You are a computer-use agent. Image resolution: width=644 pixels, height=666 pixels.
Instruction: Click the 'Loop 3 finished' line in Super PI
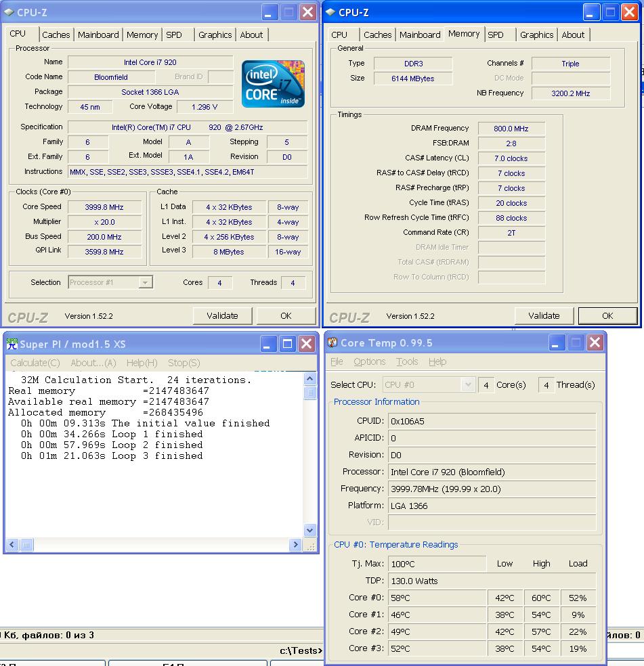click(x=112, y=456)
